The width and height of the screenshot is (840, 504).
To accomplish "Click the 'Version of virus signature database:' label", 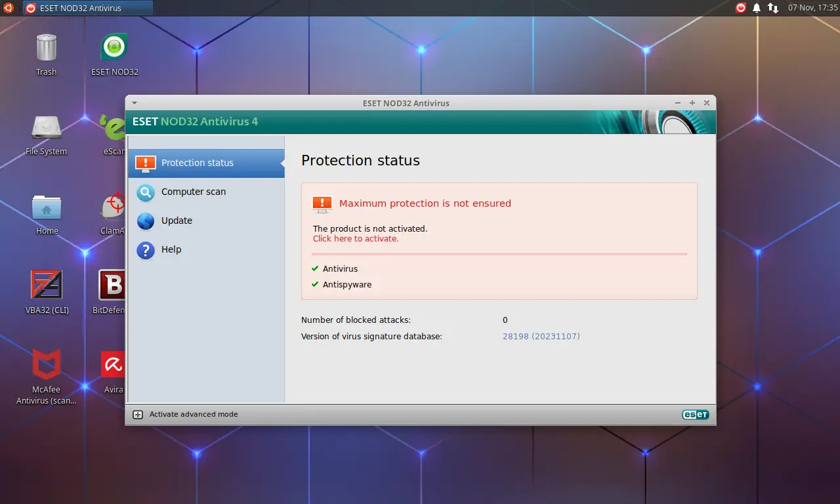I will [371, 337].
